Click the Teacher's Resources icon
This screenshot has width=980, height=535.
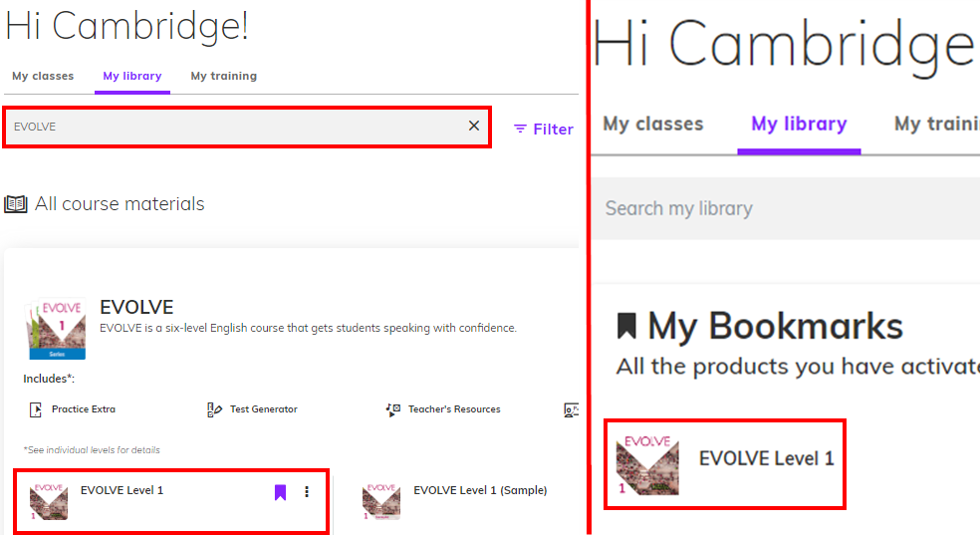pyautogui.click(x=393, y=409)
